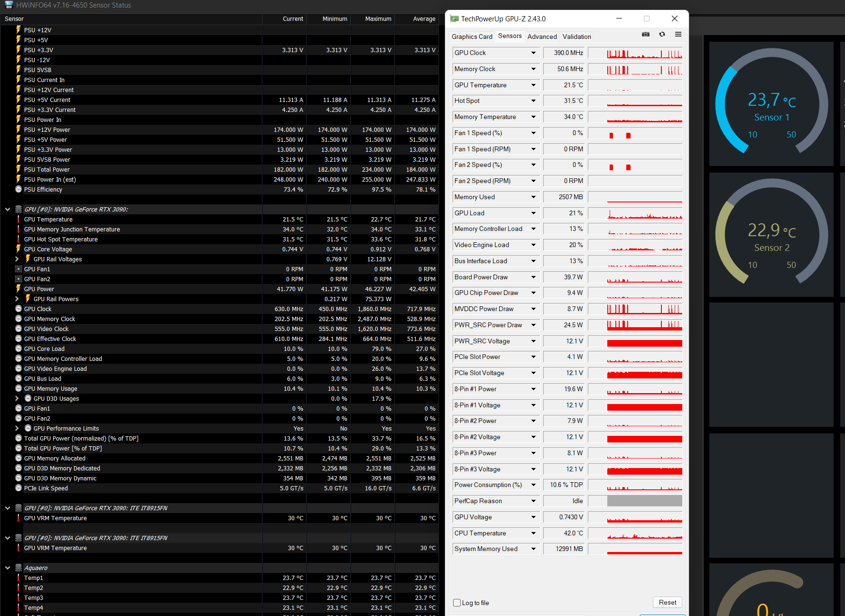845x616 pixels.
Task: Expand GPU Performance Limits
Action: click(x=17, y=428)
